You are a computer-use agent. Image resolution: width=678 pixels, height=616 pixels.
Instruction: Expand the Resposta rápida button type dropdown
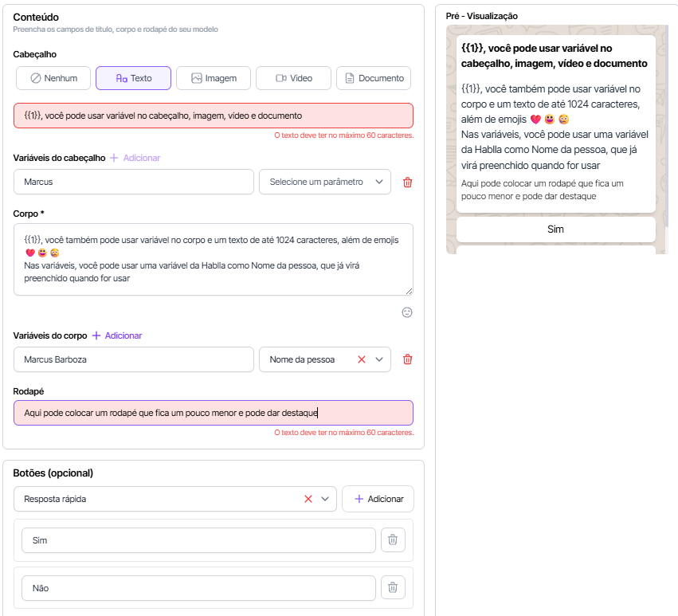[325, 499]
